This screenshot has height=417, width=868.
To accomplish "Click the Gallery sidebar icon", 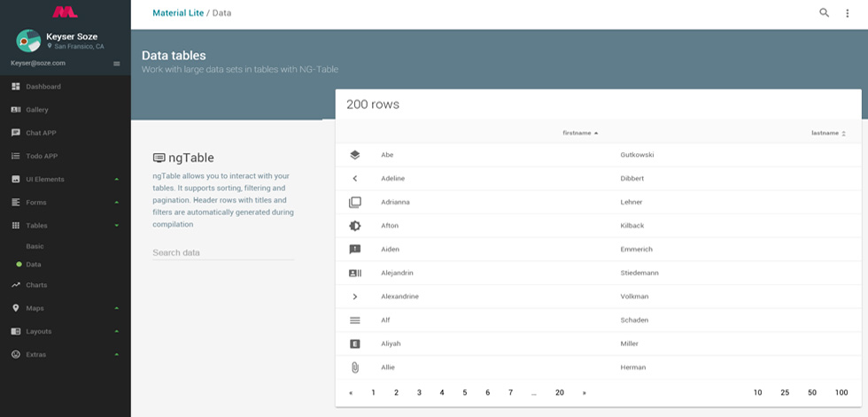I will coord(16,110).
